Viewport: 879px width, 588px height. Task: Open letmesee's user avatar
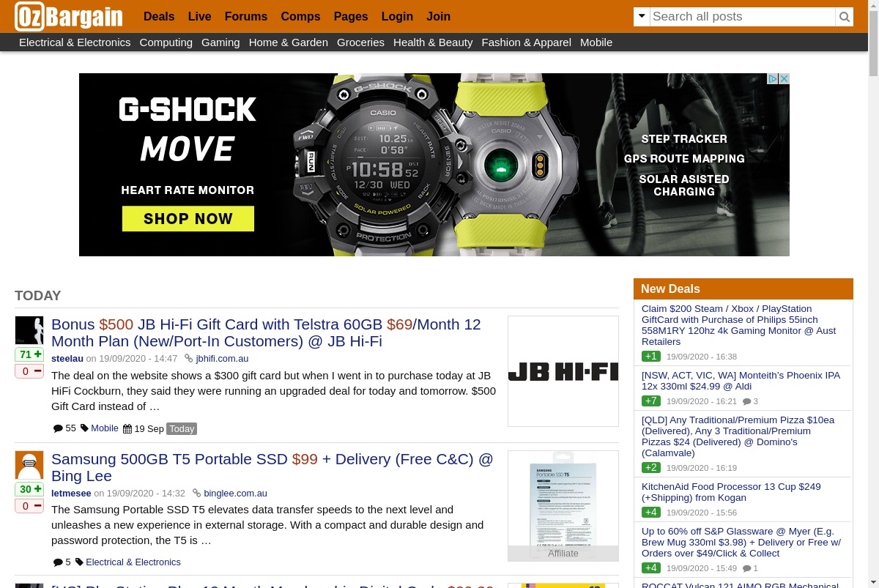29,465
